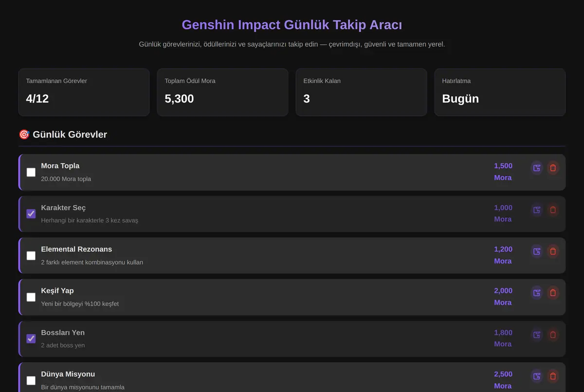Click the 1,000 Mora reward value
Viewport: 584px width, 392px height.
(503, 214)
